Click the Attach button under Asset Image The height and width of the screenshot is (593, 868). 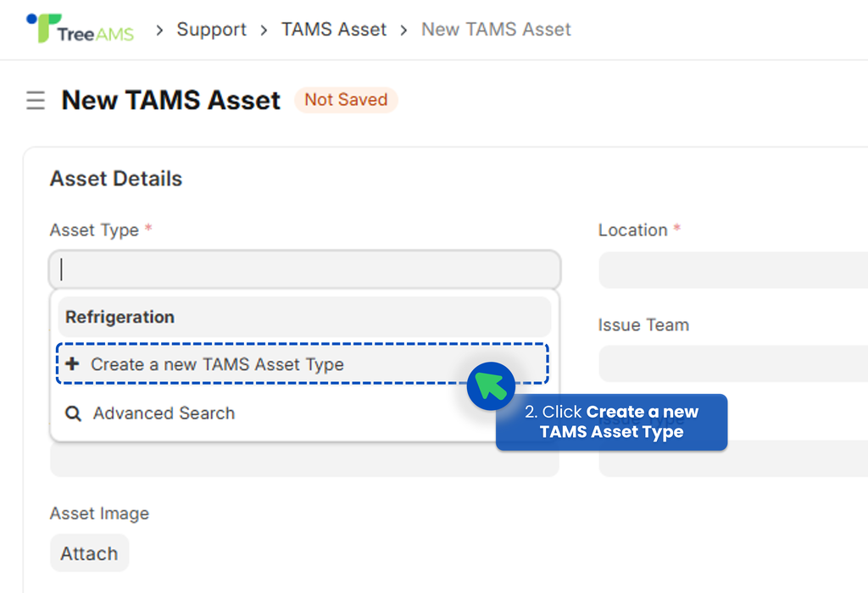click(89, 553)
